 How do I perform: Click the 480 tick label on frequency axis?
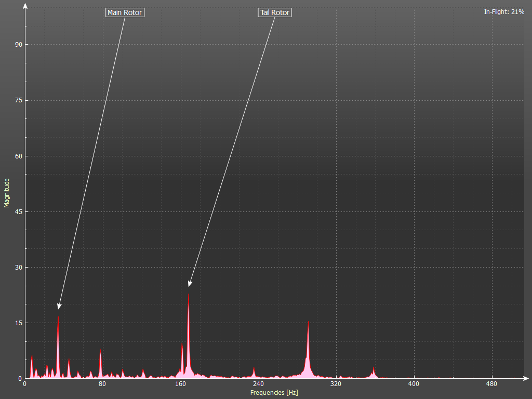[491, 384]
